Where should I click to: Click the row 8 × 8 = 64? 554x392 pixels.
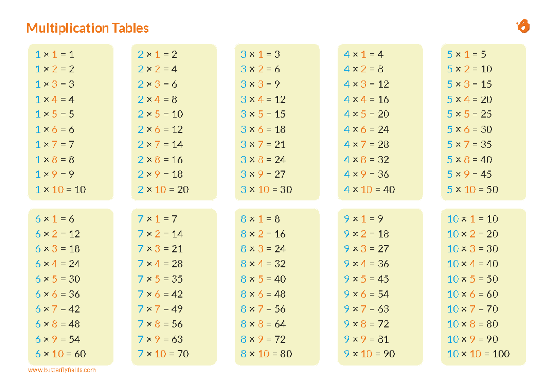coord(263,324)
